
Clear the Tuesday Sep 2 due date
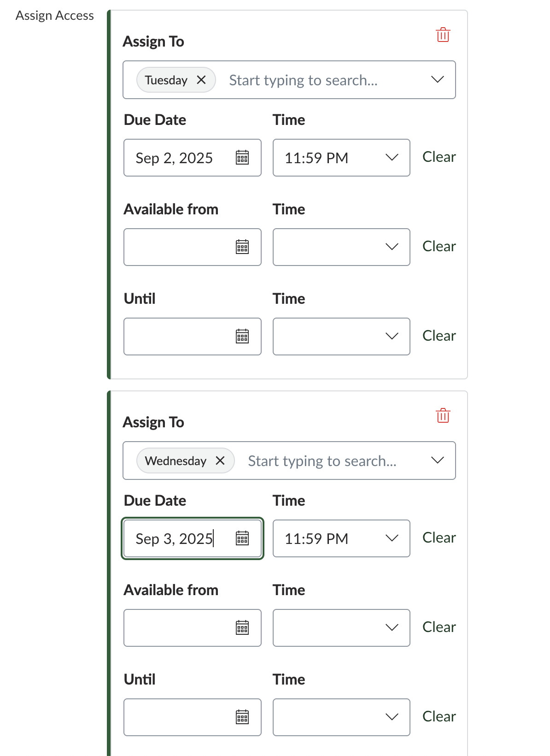pyautogui.click(x=439, y=157)
